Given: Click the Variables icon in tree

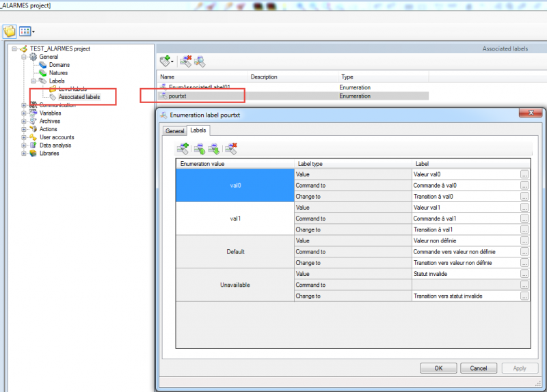Looking at the screenshot, I should pos(33,113).
